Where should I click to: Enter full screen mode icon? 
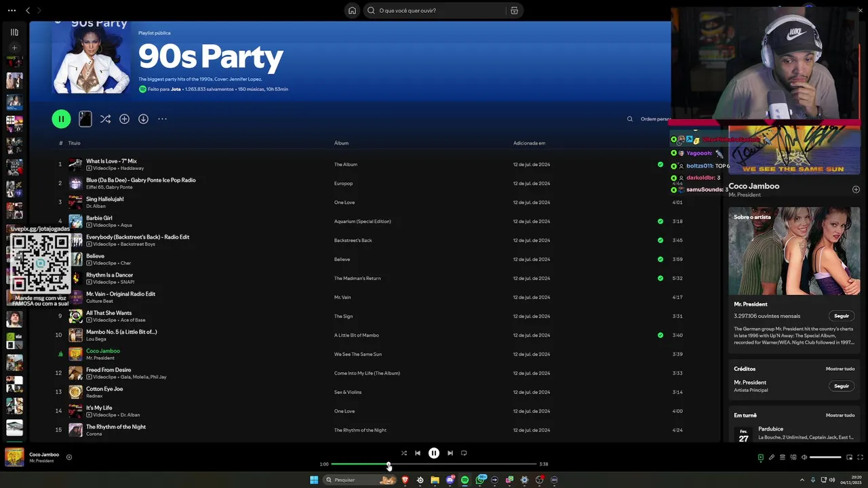click(860, 457)
